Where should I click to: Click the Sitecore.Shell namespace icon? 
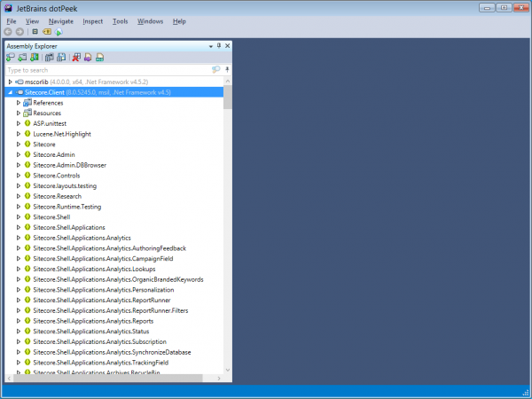(x=27, y=217)
